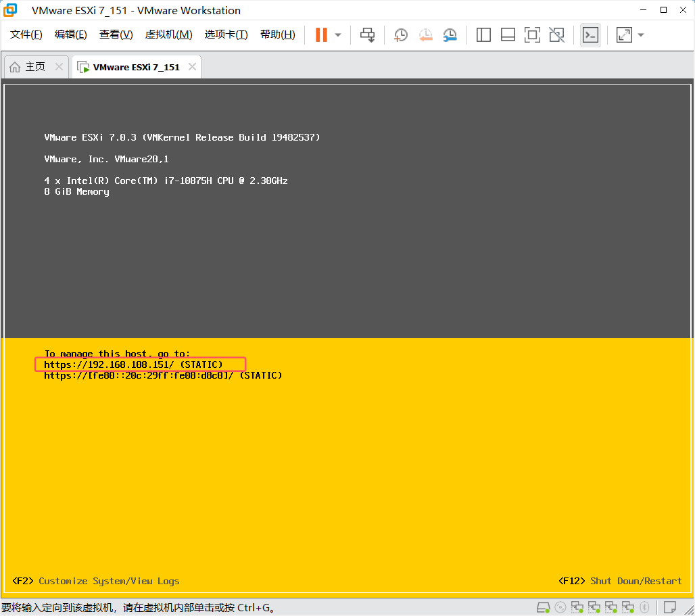Open the message log icon in status bar
The image size is (695, 616).
point(670,607)
